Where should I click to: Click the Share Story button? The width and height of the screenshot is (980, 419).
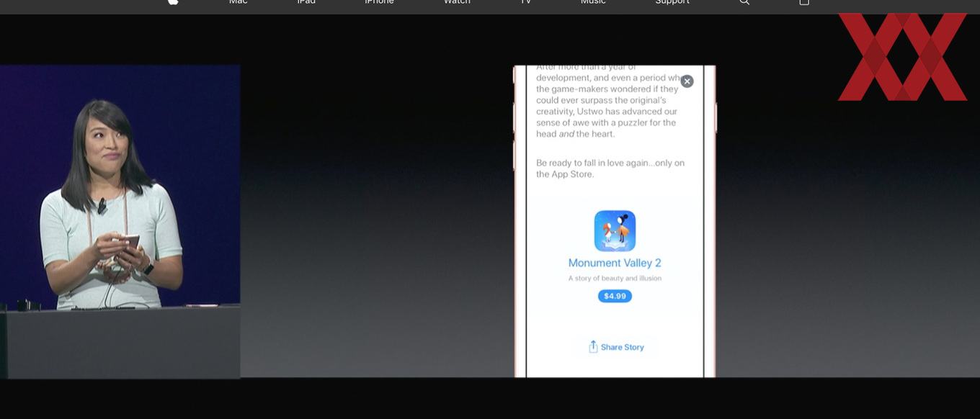pos(616,347)
